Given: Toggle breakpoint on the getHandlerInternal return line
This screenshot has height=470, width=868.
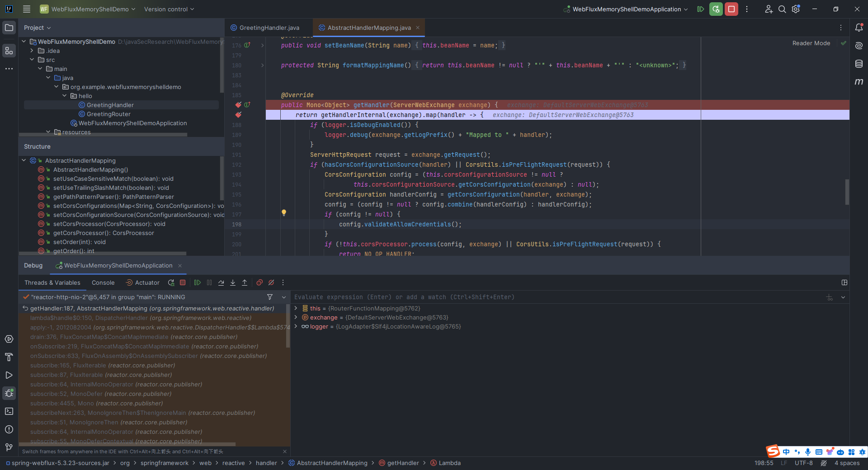Looking at the screenshot, I should [x=238, y=115].
